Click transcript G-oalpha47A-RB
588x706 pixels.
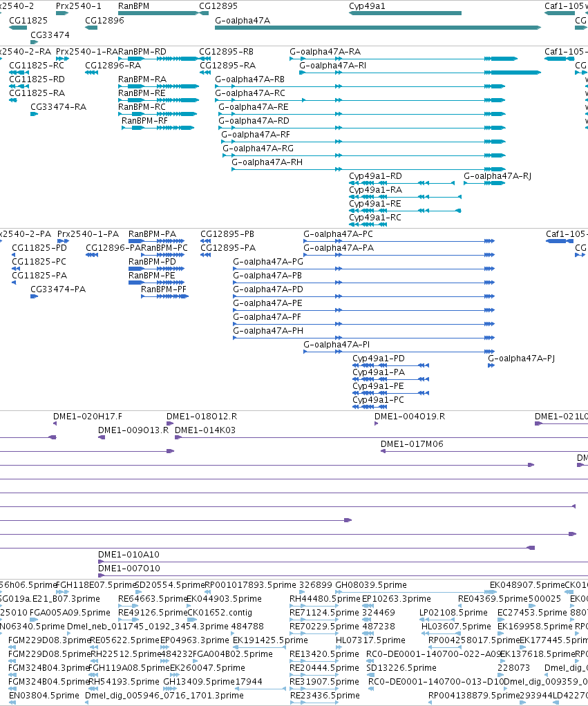(250, 79)
